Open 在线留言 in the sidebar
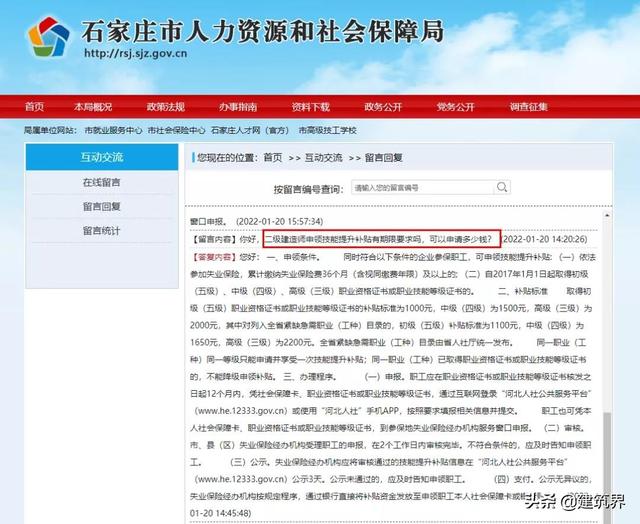Viewport: 640px width, 524px height. click(x=102, y=182)
